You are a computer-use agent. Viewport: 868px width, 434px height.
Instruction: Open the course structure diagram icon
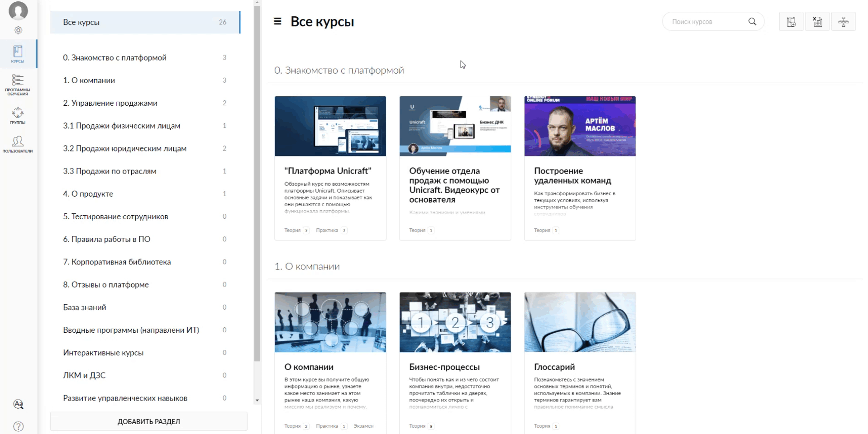pos(844,22)
